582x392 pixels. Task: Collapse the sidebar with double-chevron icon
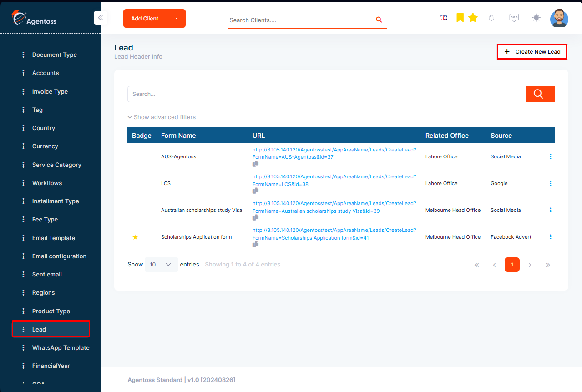(100, 18)
